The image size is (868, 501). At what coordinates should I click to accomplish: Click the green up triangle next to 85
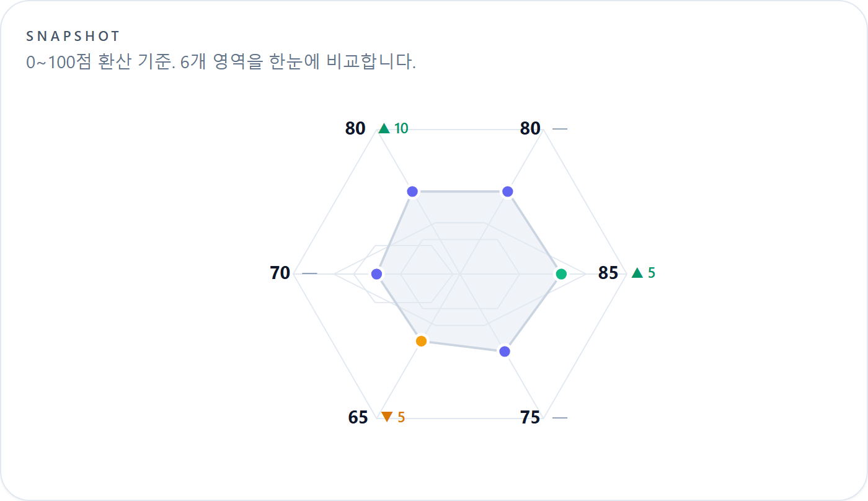(637, 273)
